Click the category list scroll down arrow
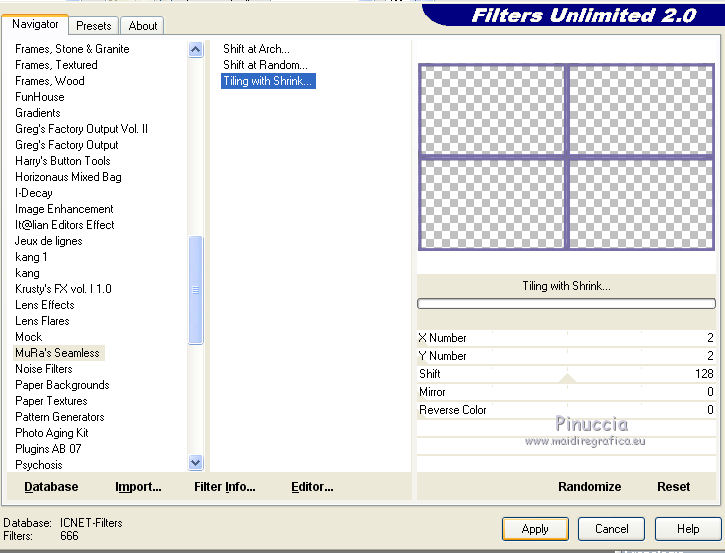This screenshot has height=553, width=725. [196, 462]
